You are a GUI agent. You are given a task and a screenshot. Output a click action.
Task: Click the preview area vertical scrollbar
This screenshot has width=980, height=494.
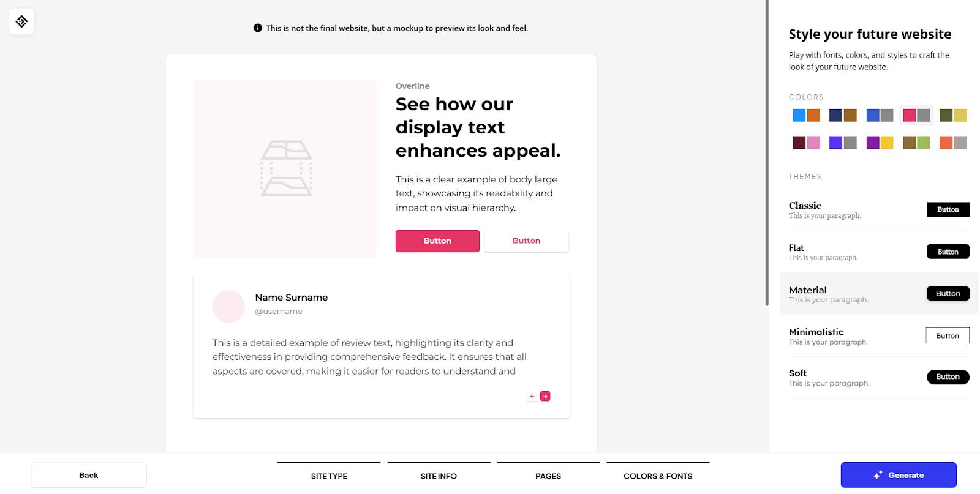[x=767, y=153]
